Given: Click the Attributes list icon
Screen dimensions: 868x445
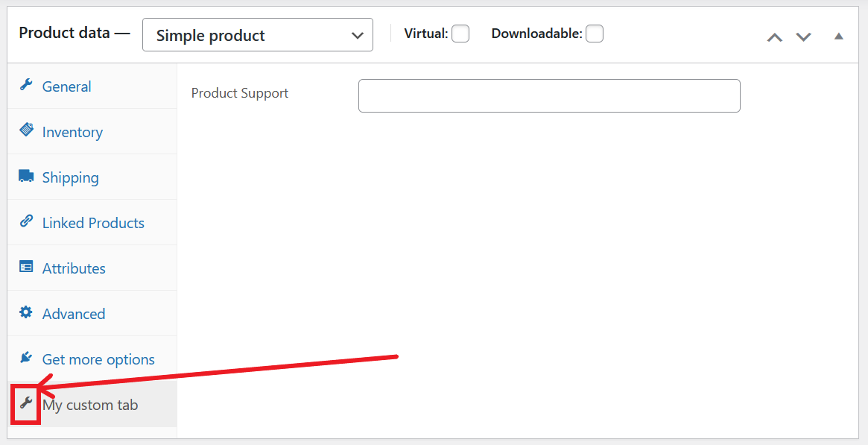Looking at the screenshot, I should click(26, 266).
